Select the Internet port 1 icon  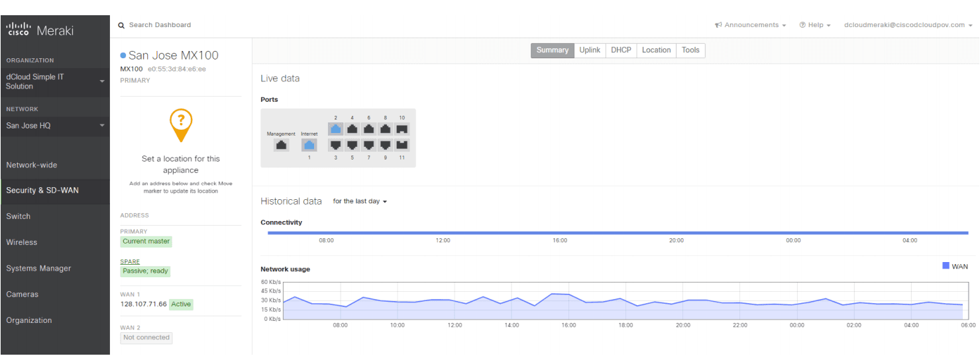[x=309, y=144]
